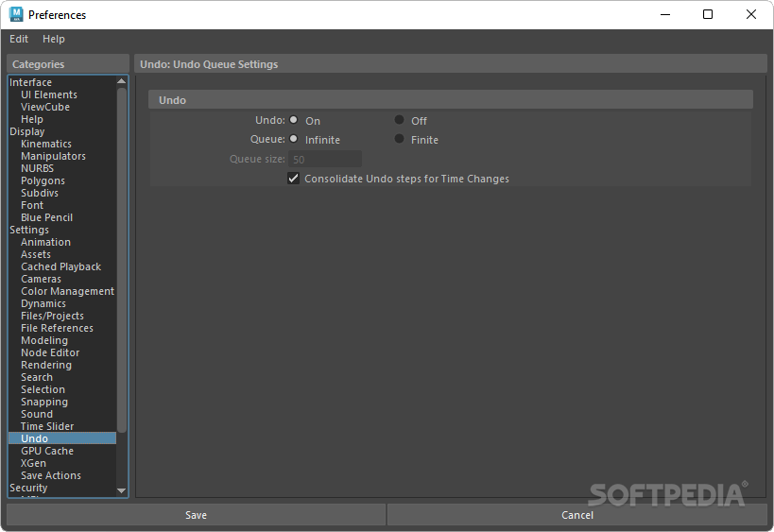Collapse the Undo section header
The width and height of the screenshot is (774, 532).
click(x=450, y=100)
